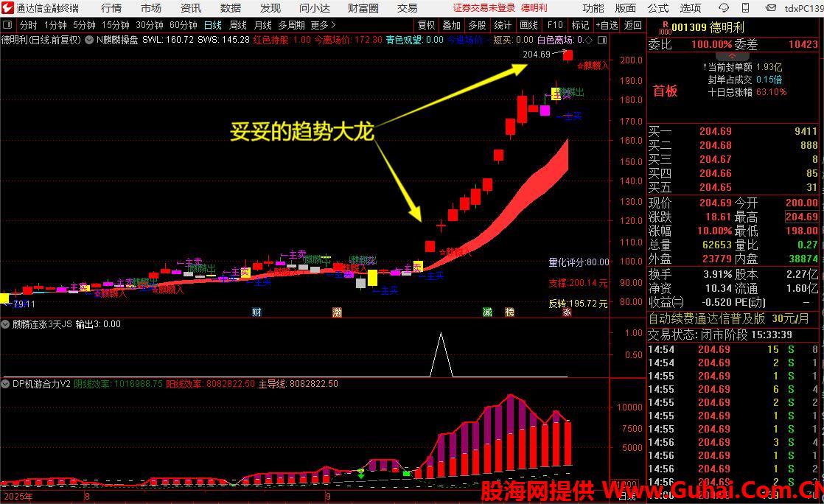Select the 月线 monthly chart tab

[263, 25]
